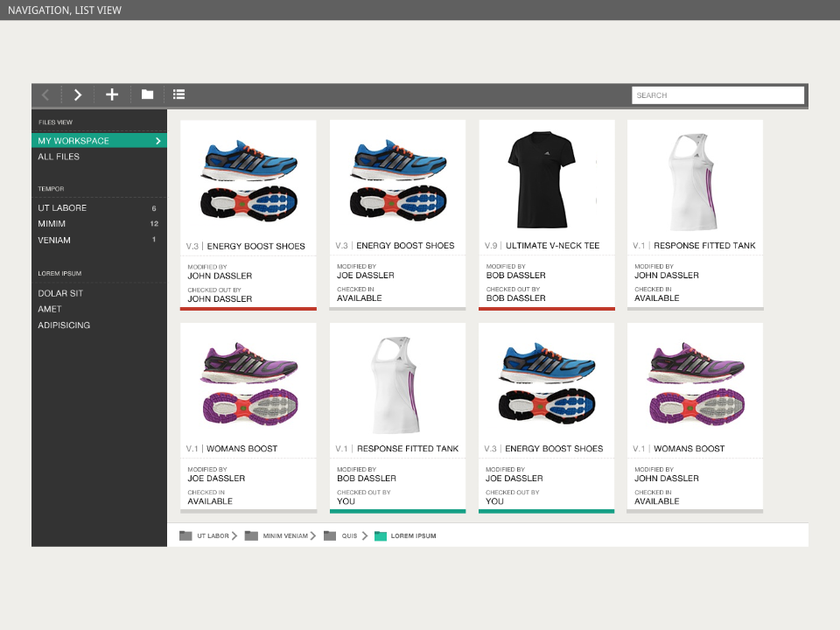Click the Bob Dassler checked-out-by name on V-Neck Tee
840x630 pixels.
pyautogui.click(x=515, y=297)
